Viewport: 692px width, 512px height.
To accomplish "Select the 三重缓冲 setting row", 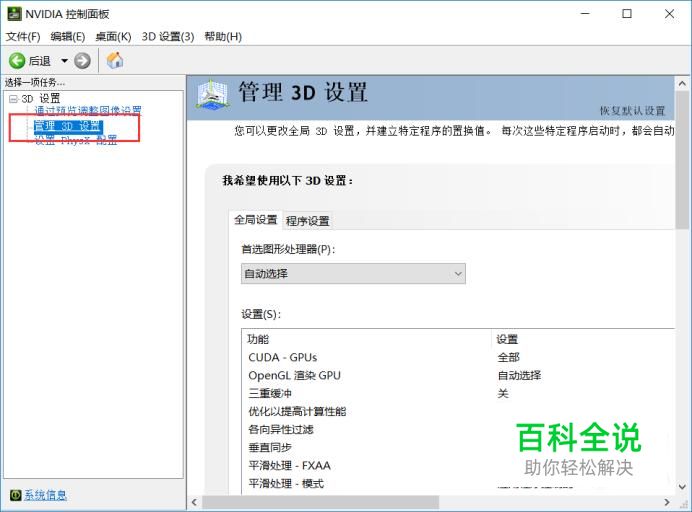I will click(458, 393).
